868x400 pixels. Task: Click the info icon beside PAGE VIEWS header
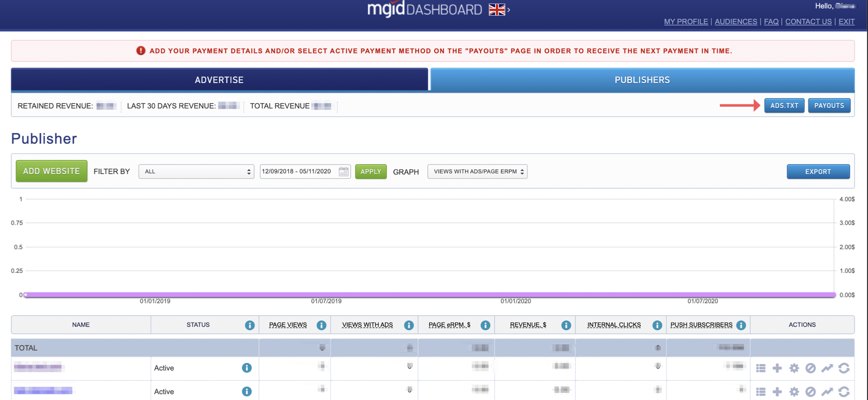point(322,325)
